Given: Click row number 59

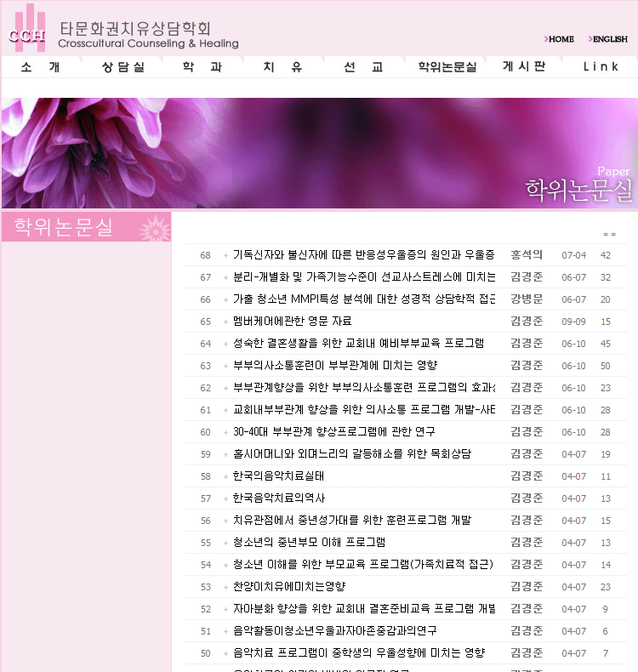Looking at the screenshot, I should [x=206, y=455].
